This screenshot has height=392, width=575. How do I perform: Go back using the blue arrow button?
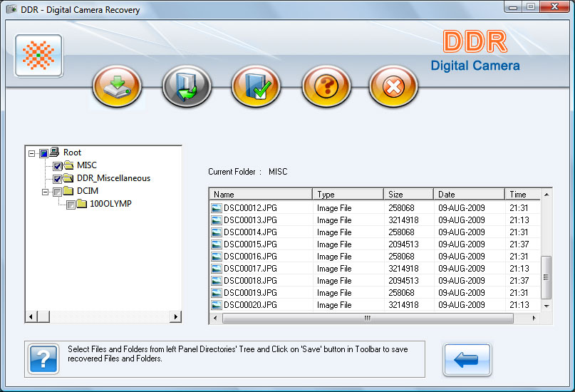(x=467, y=360)
